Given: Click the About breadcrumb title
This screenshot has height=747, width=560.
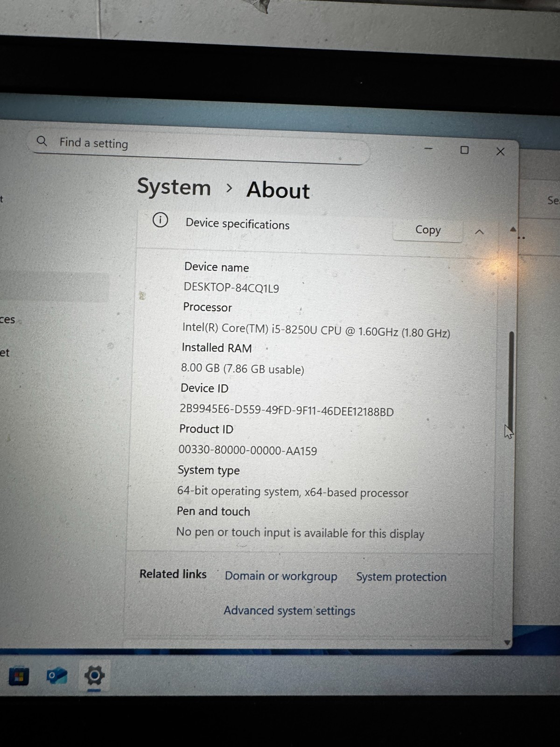Looking at the screenshot, I should tap(278, 190).
